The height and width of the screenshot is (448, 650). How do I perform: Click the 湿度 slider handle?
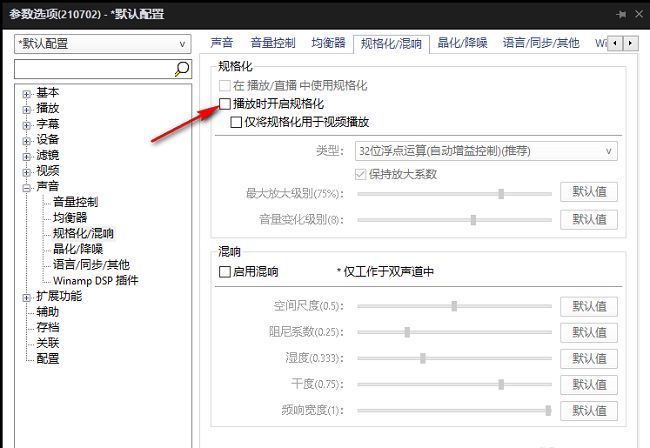point(423,358)
